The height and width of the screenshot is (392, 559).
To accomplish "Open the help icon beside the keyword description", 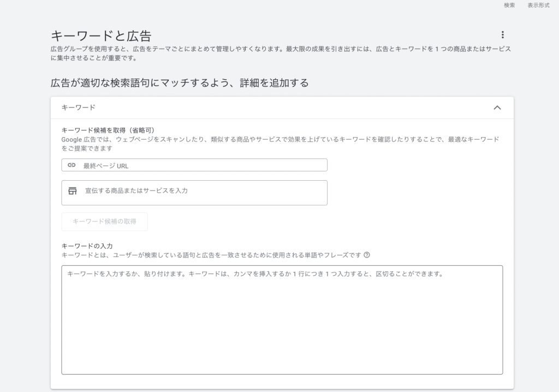I will (367, 255).
